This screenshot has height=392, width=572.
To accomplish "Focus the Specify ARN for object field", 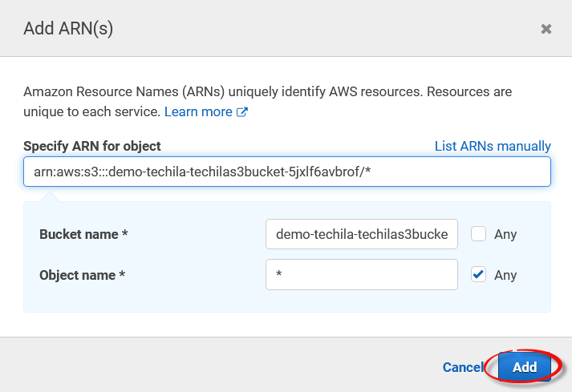I will point(286,172).
